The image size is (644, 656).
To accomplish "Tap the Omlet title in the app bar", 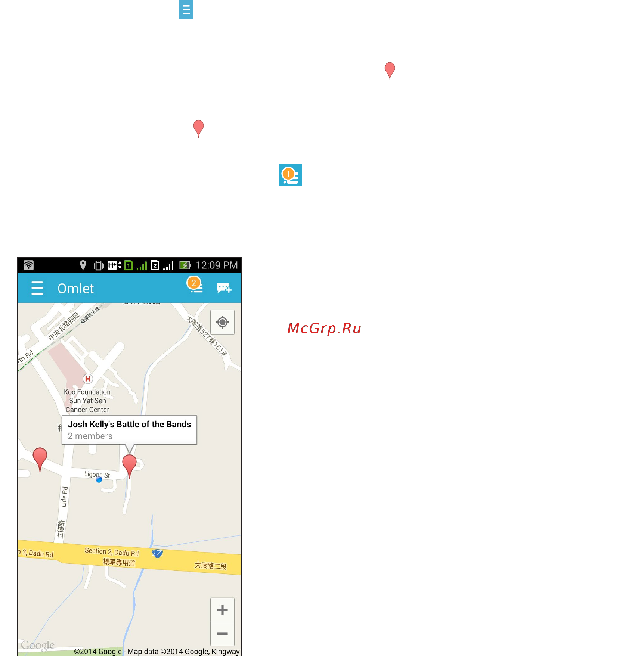I will pos(75,288).
